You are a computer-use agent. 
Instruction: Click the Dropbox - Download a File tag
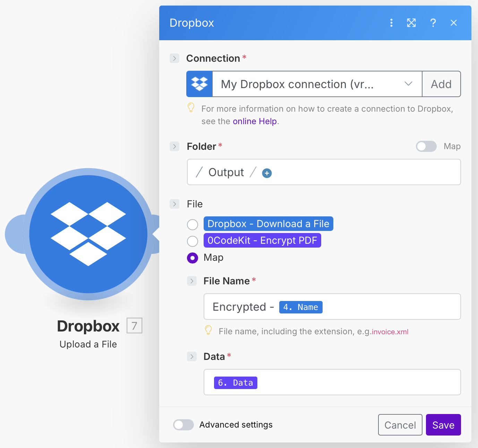[268, 224]
